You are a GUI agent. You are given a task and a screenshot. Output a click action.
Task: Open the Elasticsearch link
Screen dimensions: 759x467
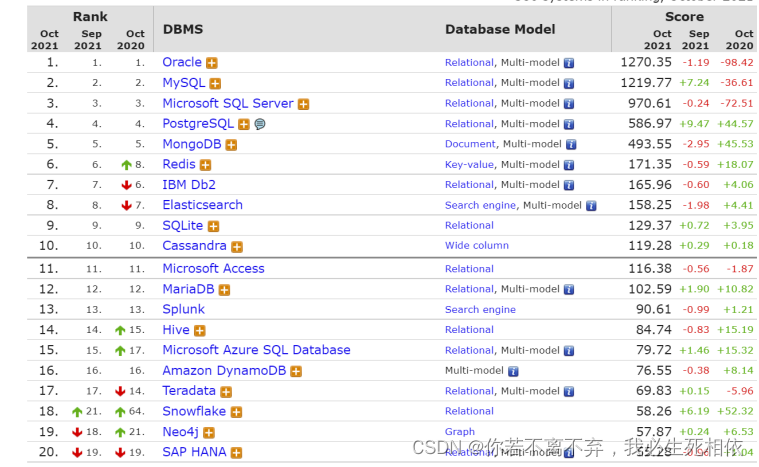(202, 205)
